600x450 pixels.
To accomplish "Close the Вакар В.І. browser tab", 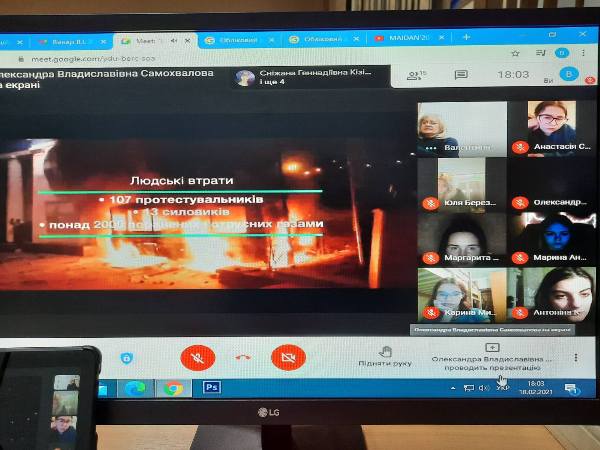I will point(103,42).
